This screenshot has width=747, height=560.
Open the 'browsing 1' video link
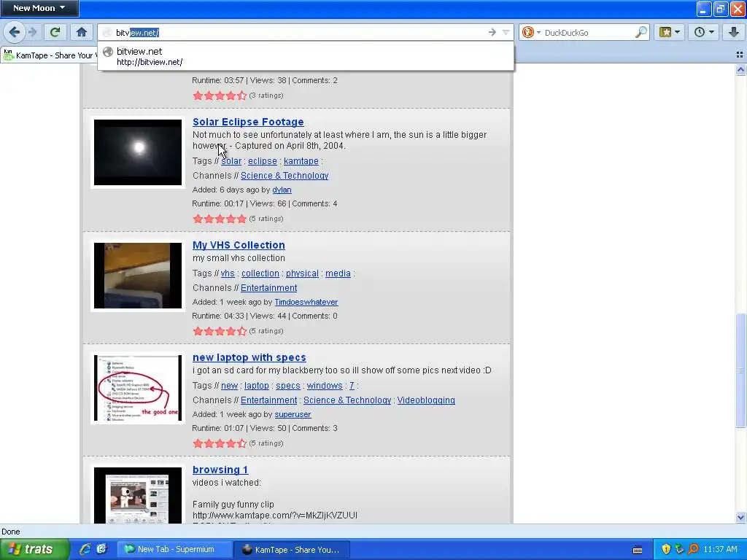tap(220, 470)
